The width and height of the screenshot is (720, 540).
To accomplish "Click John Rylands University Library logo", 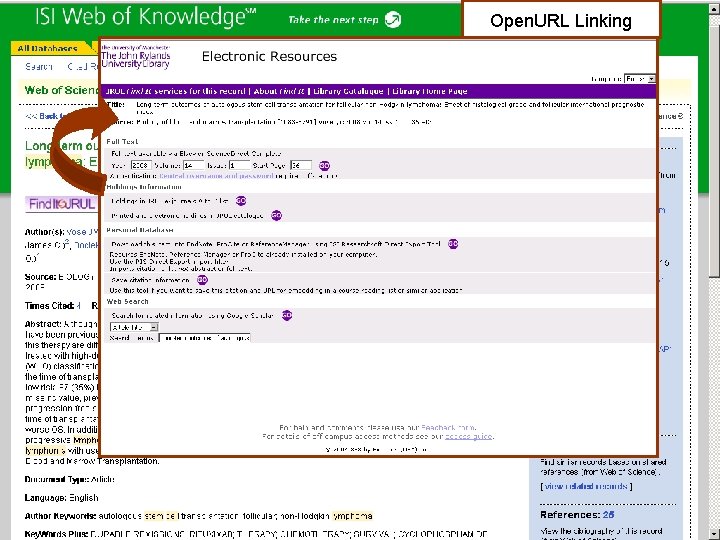I will point(135,57).
